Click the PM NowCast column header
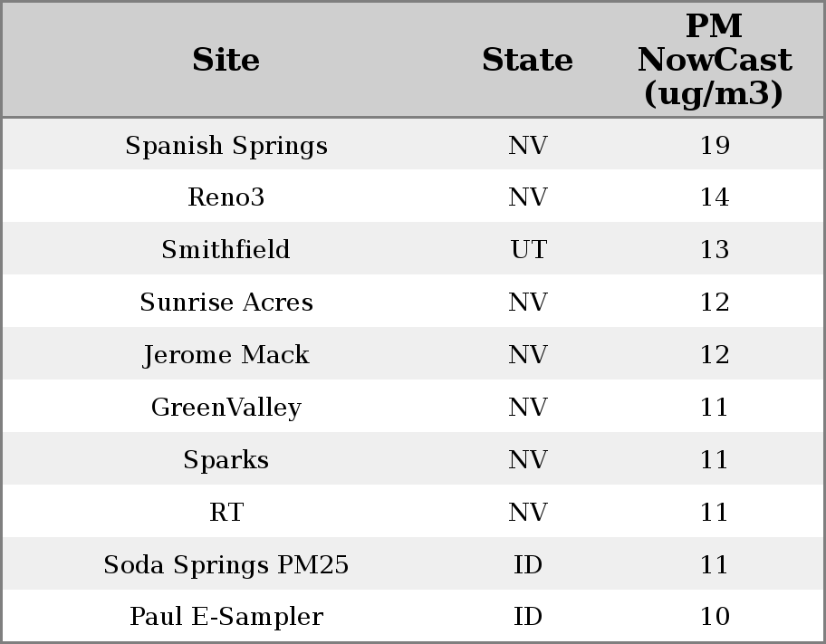Image resolution: width=826 pixels, height=644 pixels. click(x=715, y=60)
